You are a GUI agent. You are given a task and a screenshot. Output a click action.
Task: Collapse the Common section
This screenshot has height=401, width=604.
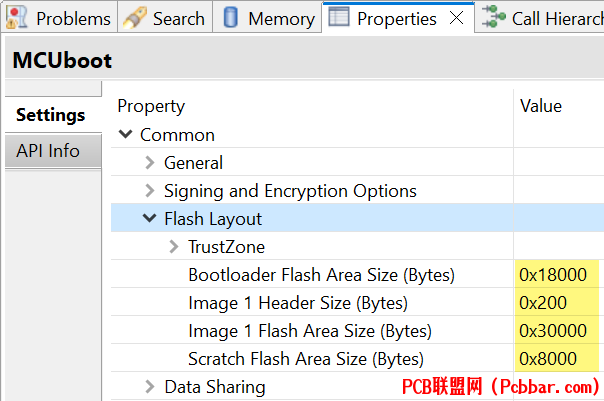click(126, 134)
